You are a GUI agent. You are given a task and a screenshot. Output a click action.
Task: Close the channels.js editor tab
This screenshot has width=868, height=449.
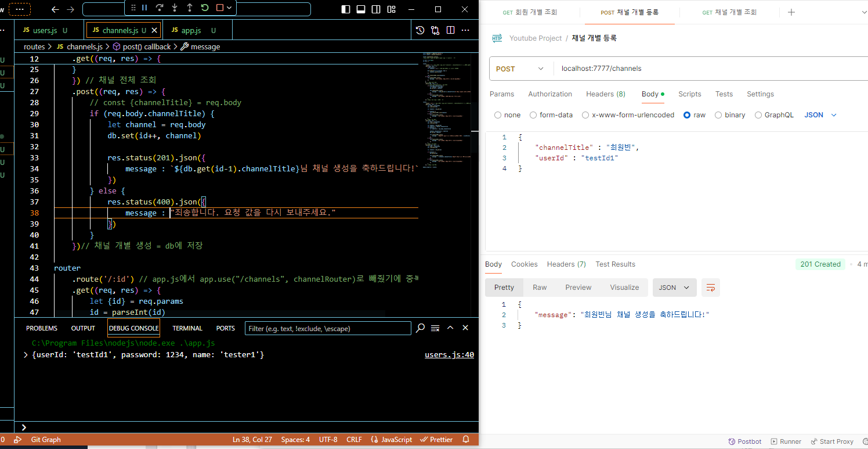(x=154, y=30)
